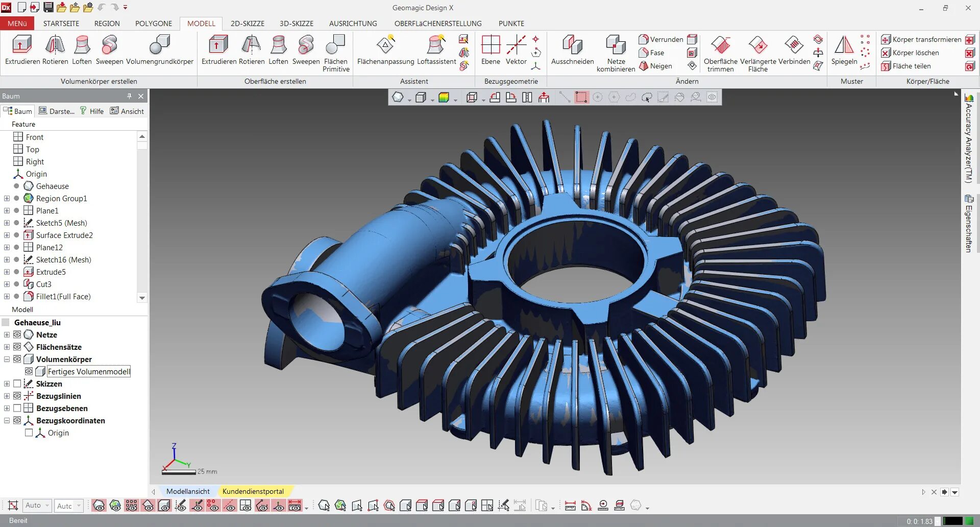
Task: Launch the Loftassistent tool
Action: click(436, 50)
